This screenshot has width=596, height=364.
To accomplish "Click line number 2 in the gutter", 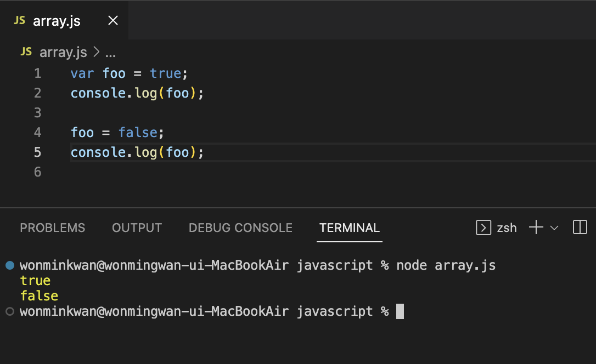I will 38,93.
